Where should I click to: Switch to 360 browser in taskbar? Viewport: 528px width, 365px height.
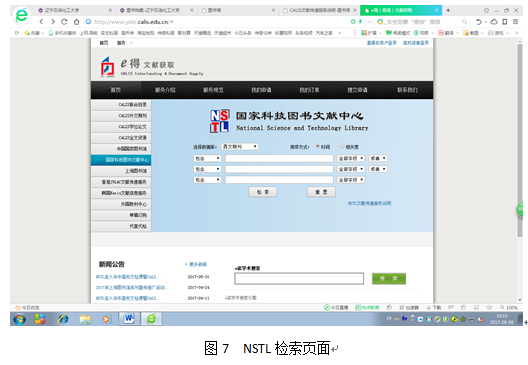[151, 319]
